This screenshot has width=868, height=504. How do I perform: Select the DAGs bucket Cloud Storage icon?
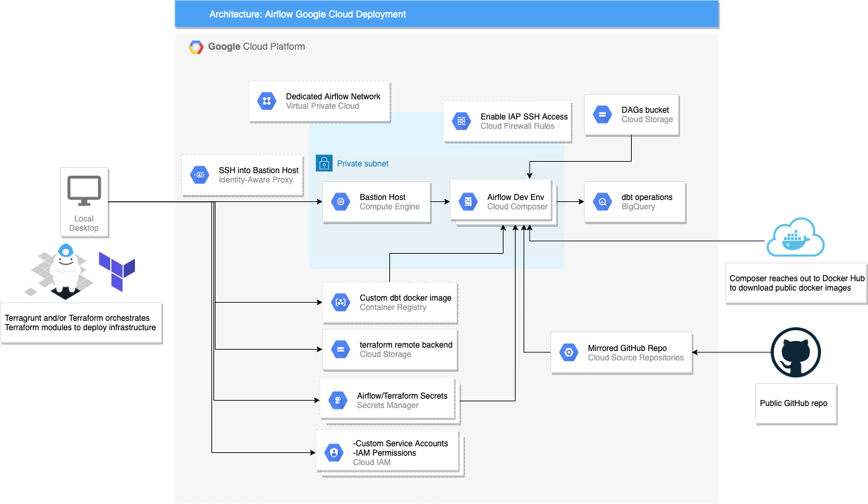point(602,114)
